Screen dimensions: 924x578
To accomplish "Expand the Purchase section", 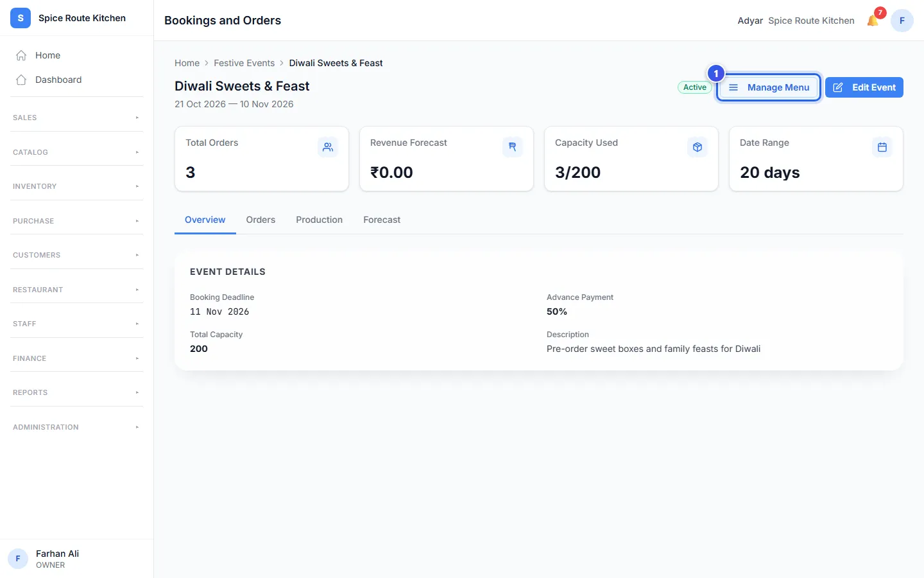I will point(77,221).
